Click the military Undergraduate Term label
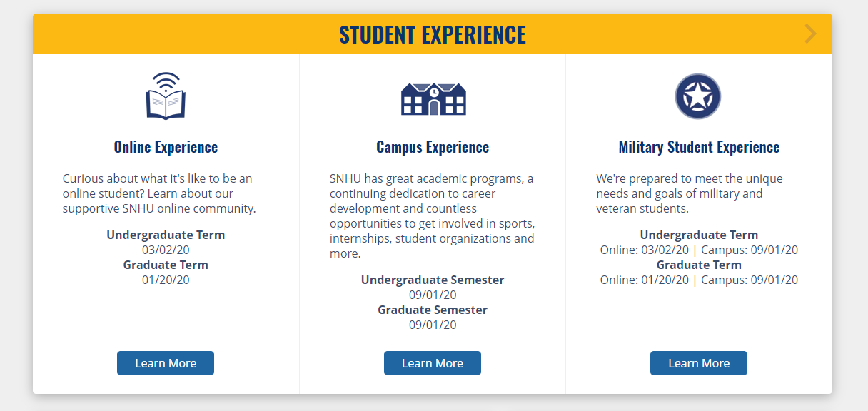 tap(699, 235)
